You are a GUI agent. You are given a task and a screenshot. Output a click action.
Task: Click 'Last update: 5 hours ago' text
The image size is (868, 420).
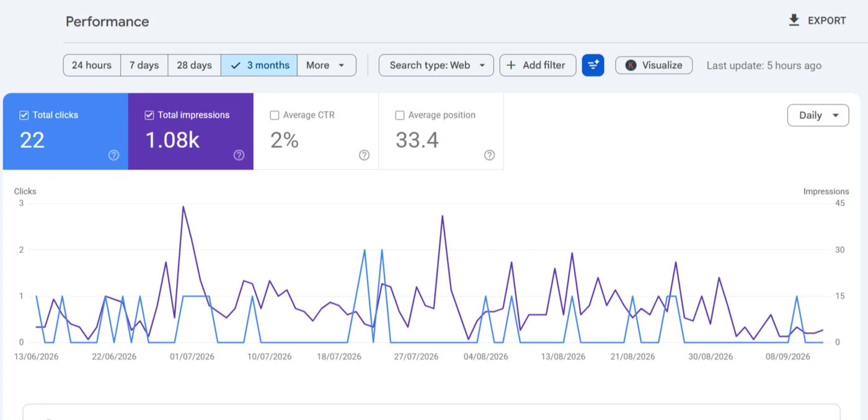764,66
